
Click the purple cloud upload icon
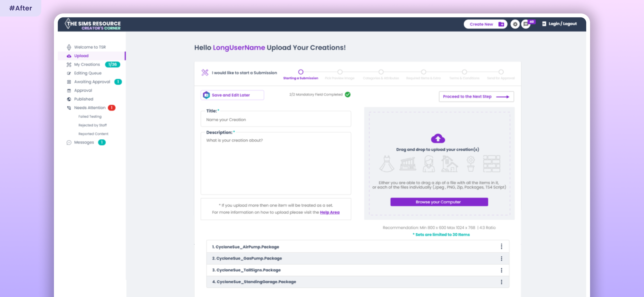[438, 138]
